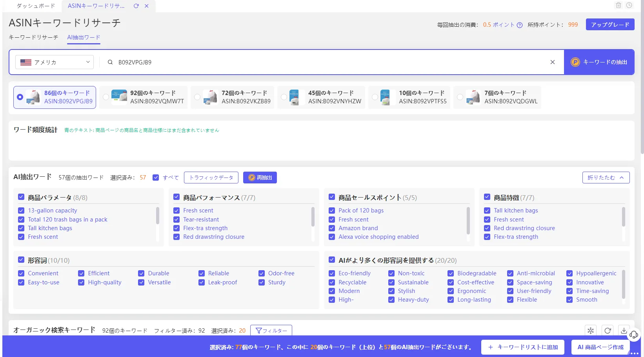Open the customer support headset icon
644x357 pixels.
[x=634, y=335]
